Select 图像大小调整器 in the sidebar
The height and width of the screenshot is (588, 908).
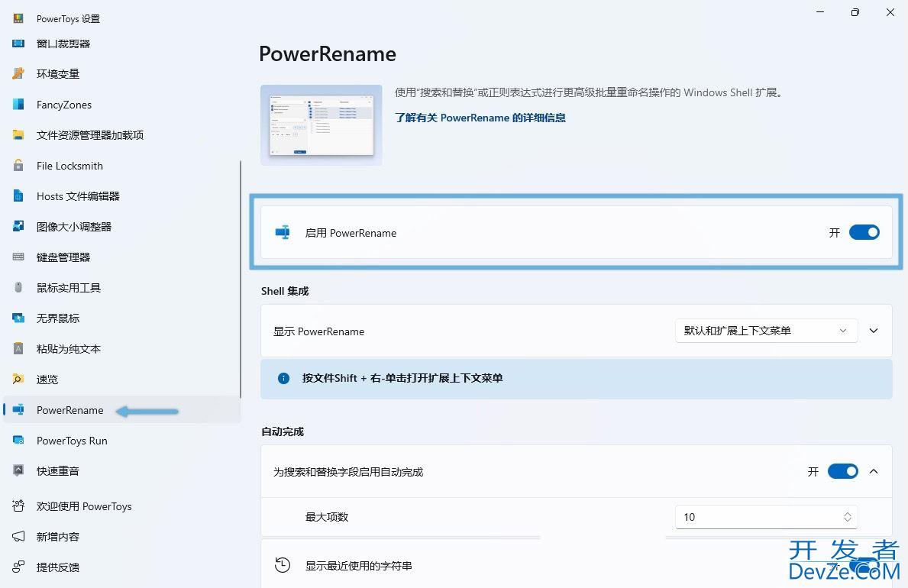tap(73, 227)
